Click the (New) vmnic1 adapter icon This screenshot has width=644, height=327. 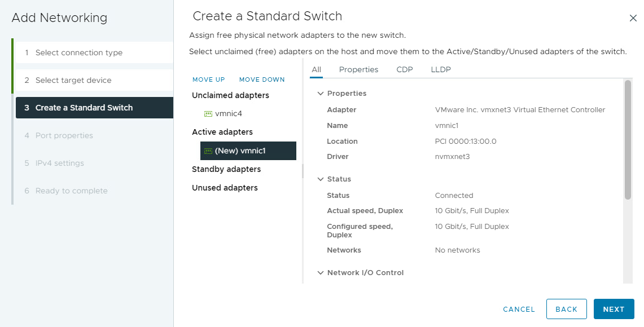208,151
